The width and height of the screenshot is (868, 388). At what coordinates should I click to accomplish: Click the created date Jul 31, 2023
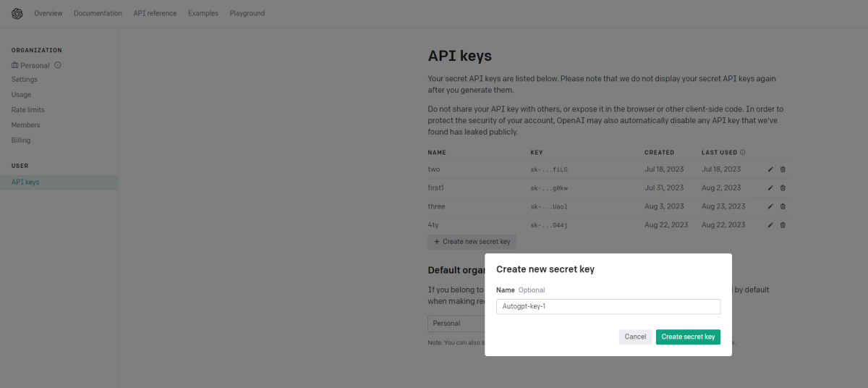coord(664,188)
